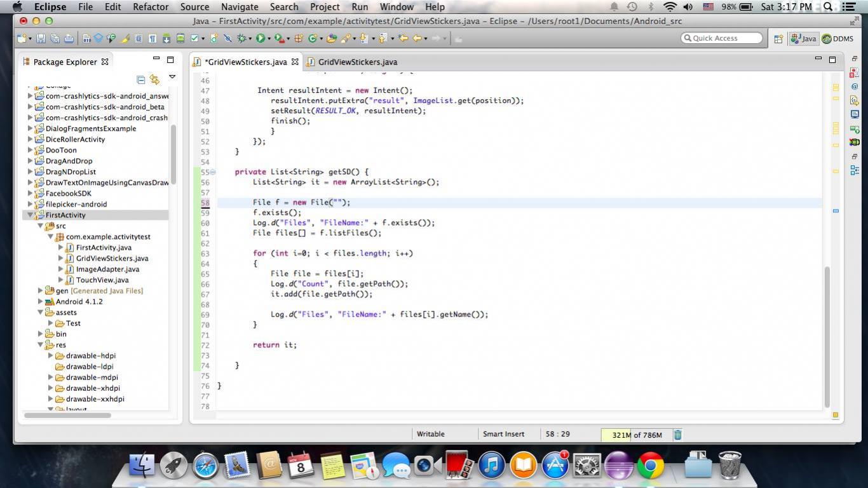Switch to the DDMS perspective
The height and width of the screenshot is (488, 868).
click(x=837, y=39)
